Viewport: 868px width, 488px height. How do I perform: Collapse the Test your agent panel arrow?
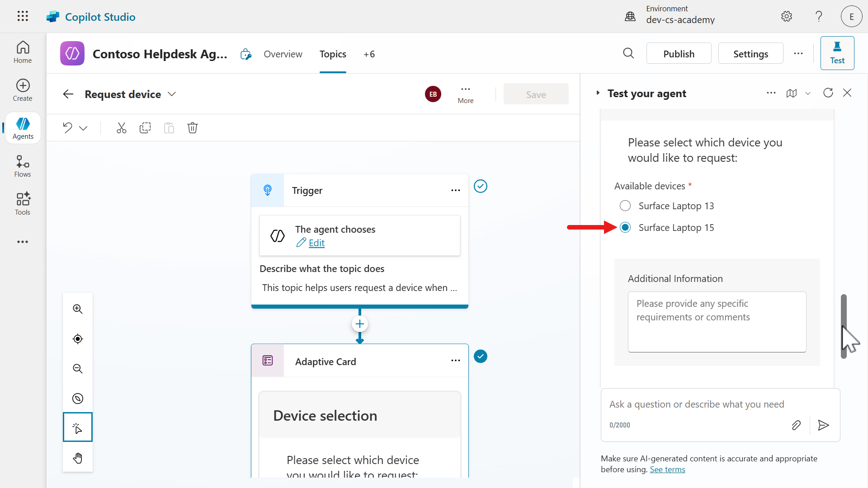[x=598, y=93]
